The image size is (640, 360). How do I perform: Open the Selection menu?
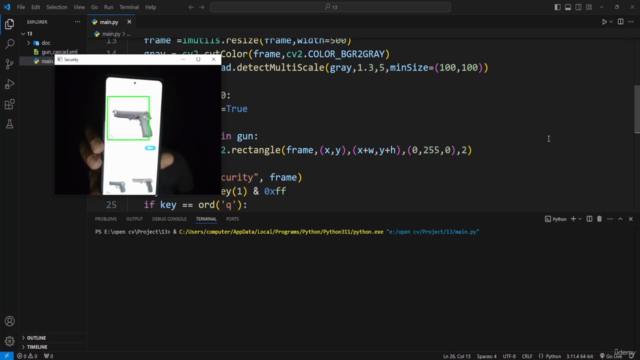click(57, 7)
